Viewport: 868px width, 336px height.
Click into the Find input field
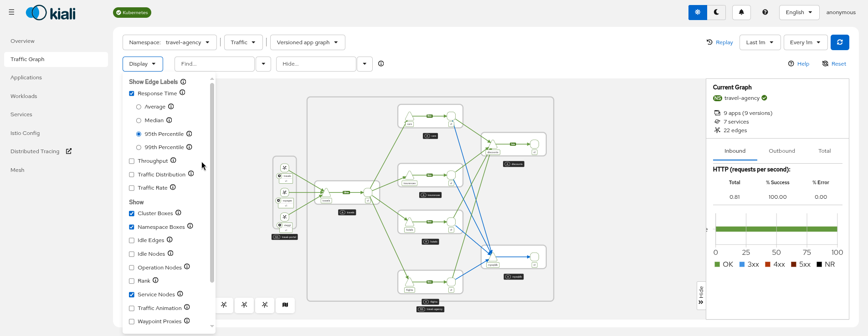coord(214,64)
